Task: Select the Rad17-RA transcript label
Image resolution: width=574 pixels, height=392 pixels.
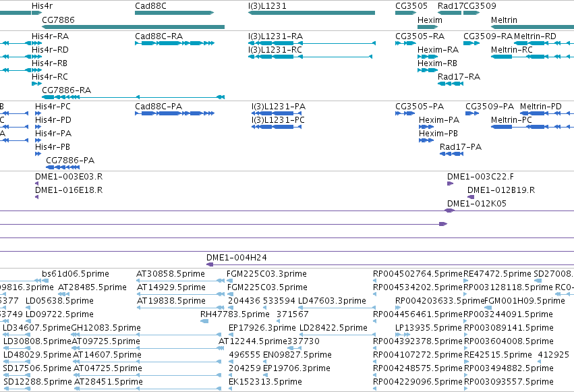Action: click(459, 77)
